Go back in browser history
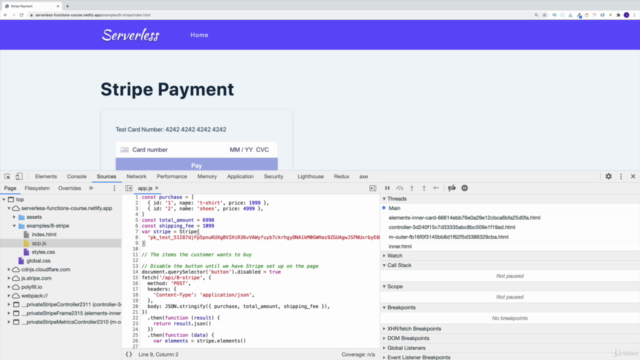 [5, 15]
